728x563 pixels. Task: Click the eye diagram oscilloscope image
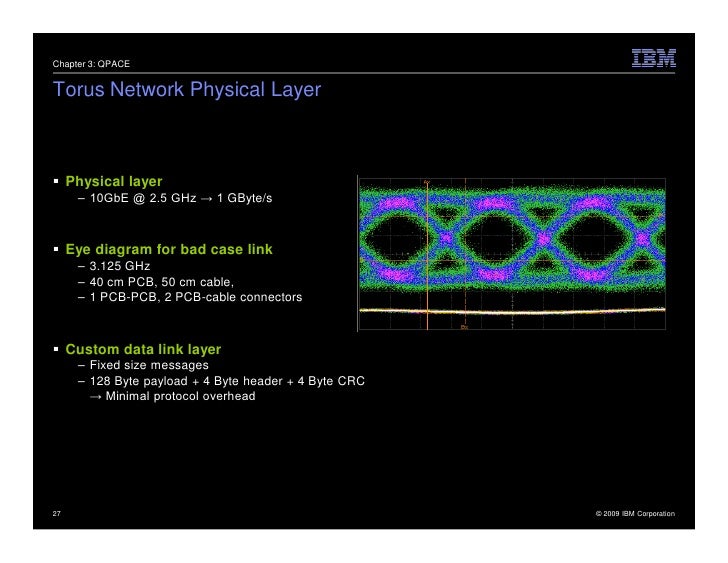(512, 253)
